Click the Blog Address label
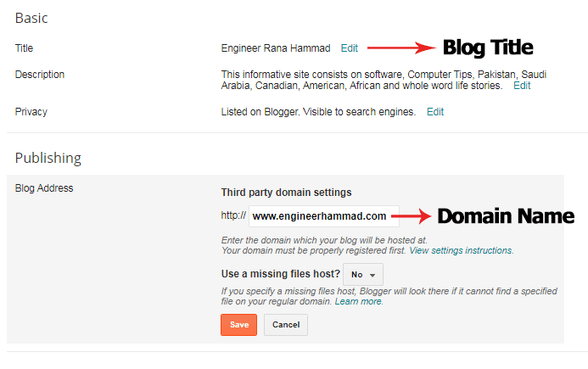Viewport: 588px width, 369px height. (44, 187)
